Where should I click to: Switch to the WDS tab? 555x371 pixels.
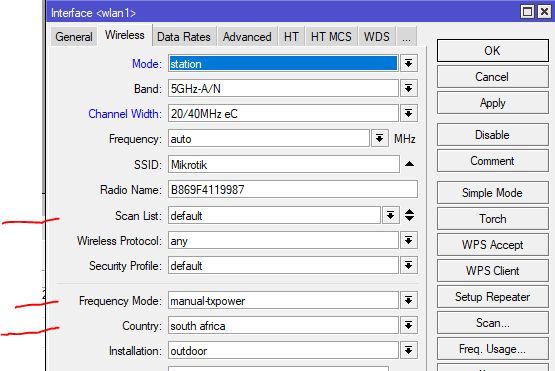[377, 36]
